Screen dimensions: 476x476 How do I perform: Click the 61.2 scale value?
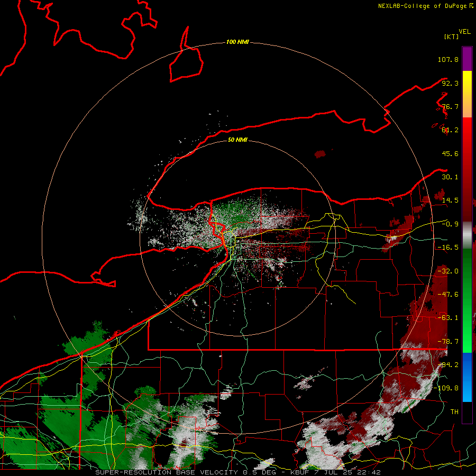point(450,130)
